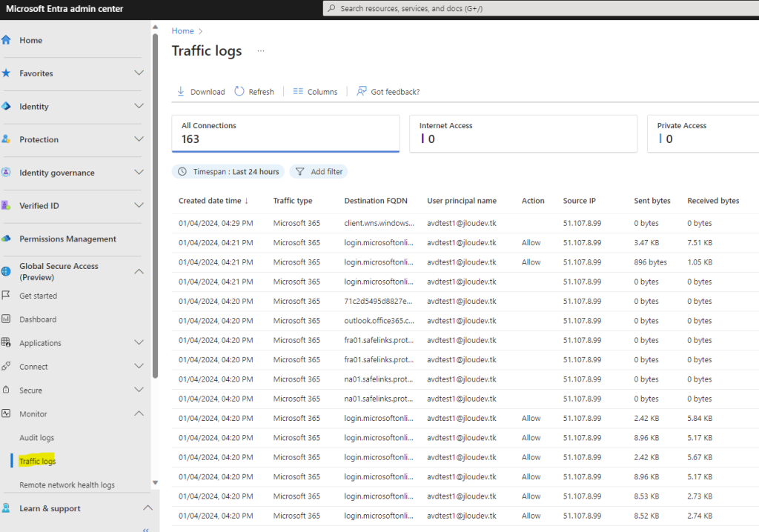759x532 pixels.
Task: Click the outlook.office365.c... destination cell
Action: point(379,320)
